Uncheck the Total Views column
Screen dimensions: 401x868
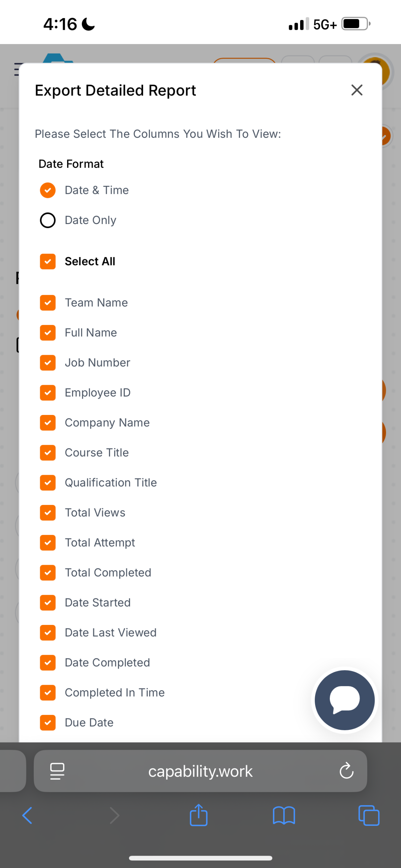pos(48,513)
